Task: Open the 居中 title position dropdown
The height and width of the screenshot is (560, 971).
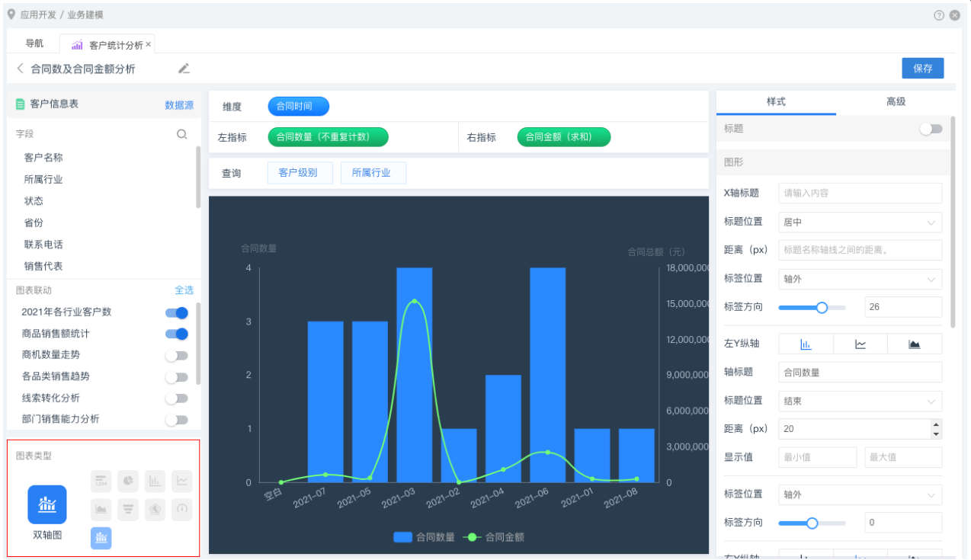Action: tap(860, 222)
